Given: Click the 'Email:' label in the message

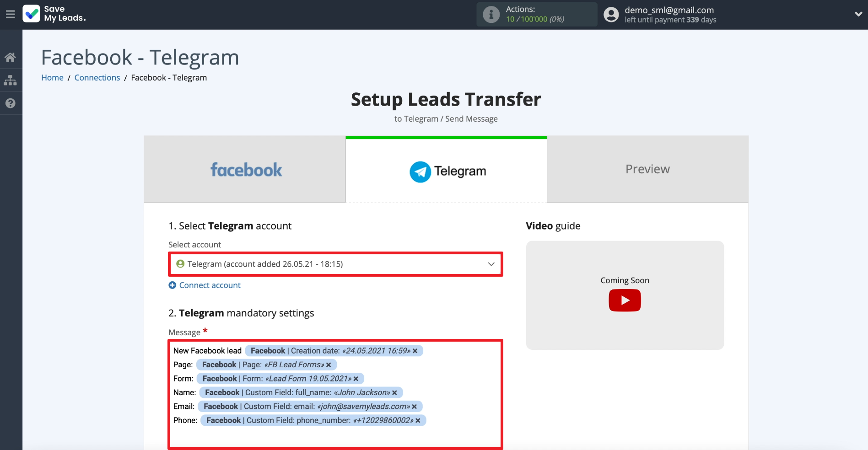Looking at the screenshot, I should point(184,407).
